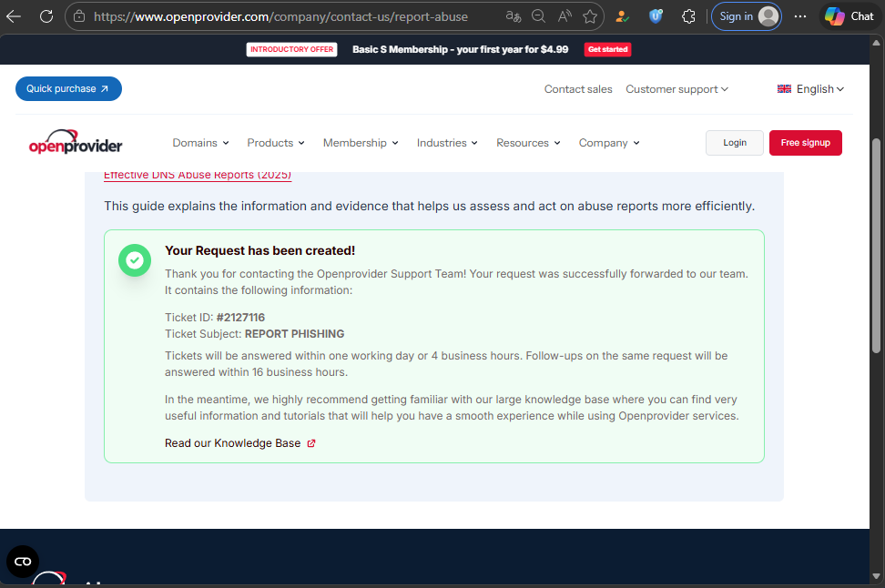The height and width of the screenshot is (588, 885).
Task: Click the Login button
Action: 734,143
